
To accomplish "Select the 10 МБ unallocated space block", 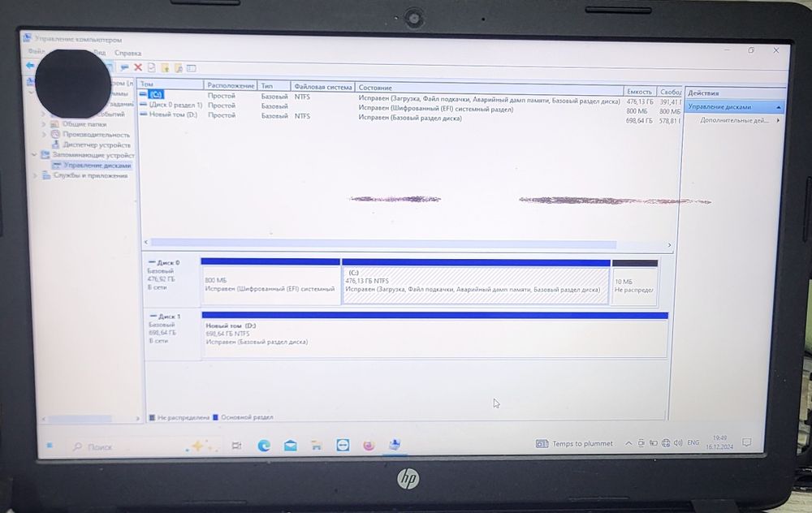I will [635, 283].
